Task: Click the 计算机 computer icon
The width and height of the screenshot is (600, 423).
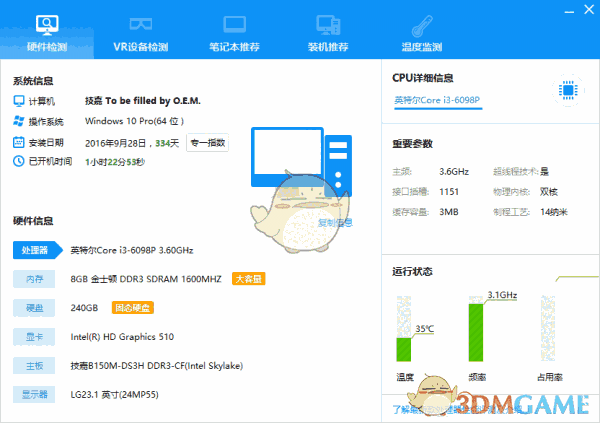Action: coord(19,101)
